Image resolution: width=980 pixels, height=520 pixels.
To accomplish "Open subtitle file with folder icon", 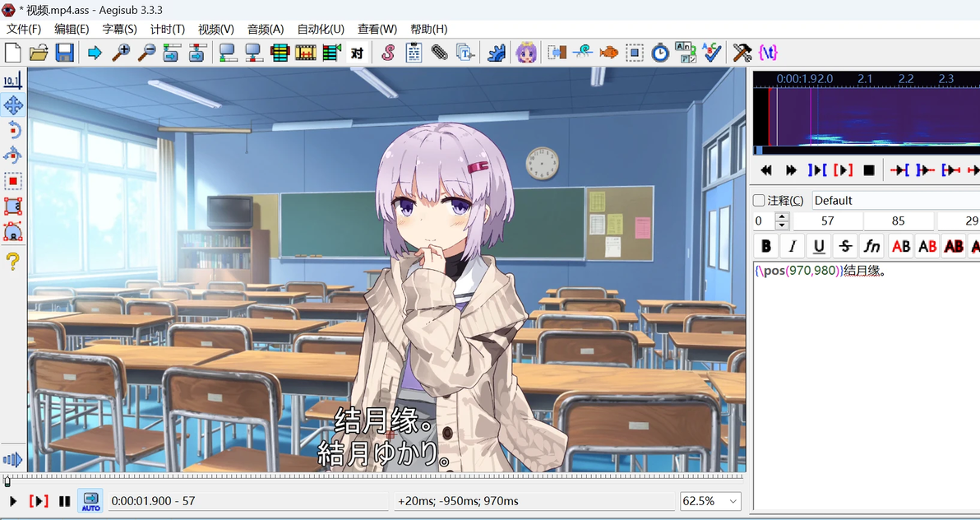I will pos(39,53).
